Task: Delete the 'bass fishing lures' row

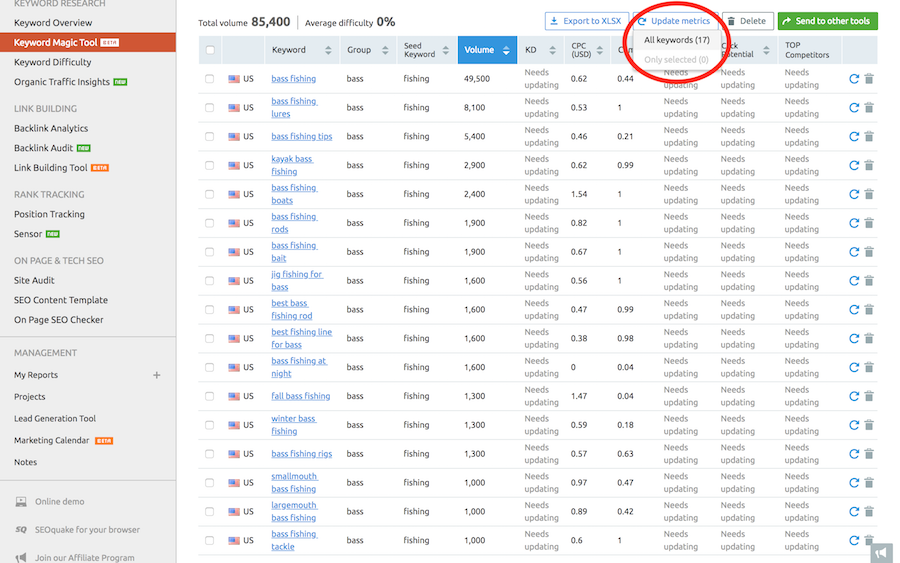Action: [869, 107]
